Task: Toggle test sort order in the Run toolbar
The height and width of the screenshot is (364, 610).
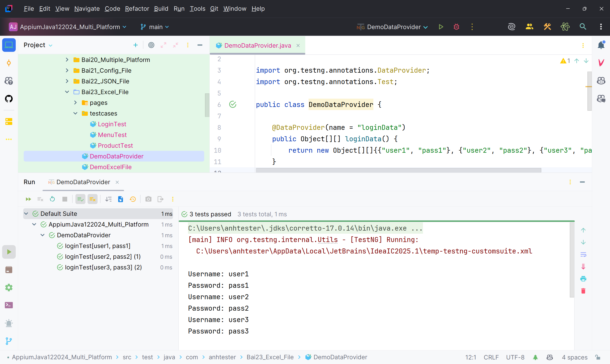Action: click(108, 199)
